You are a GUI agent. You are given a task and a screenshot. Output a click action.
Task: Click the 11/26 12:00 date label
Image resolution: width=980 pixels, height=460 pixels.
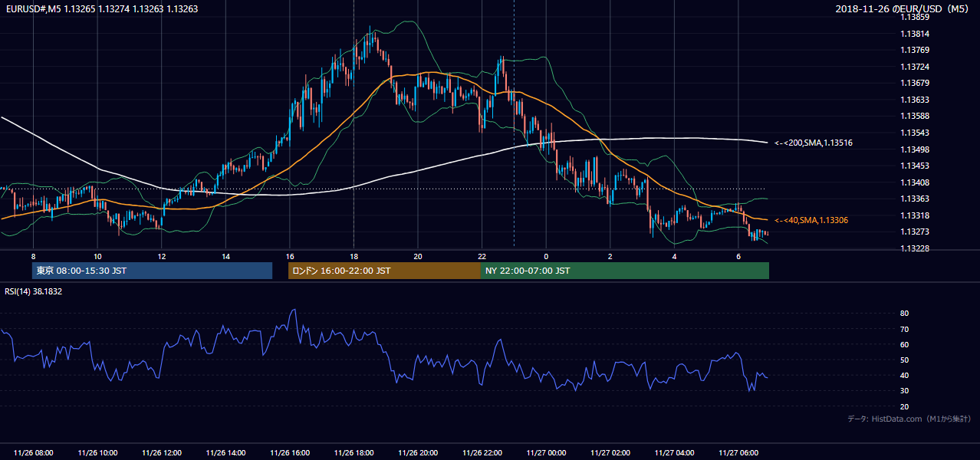pos(162,453)
